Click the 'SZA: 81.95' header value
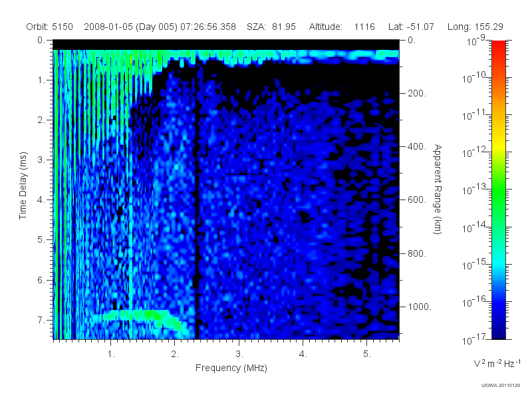This screenshot has height=399, width=532. coord(271,27)
